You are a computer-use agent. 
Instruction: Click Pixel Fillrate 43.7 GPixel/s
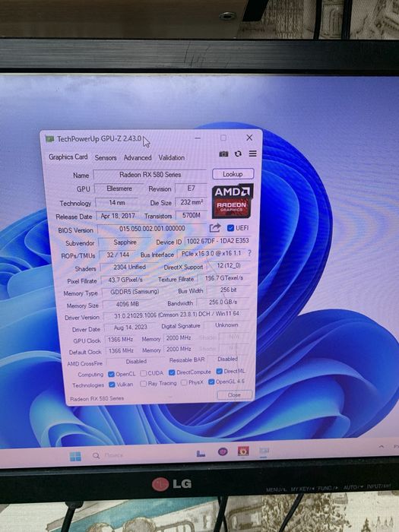(x=125, y=280)
